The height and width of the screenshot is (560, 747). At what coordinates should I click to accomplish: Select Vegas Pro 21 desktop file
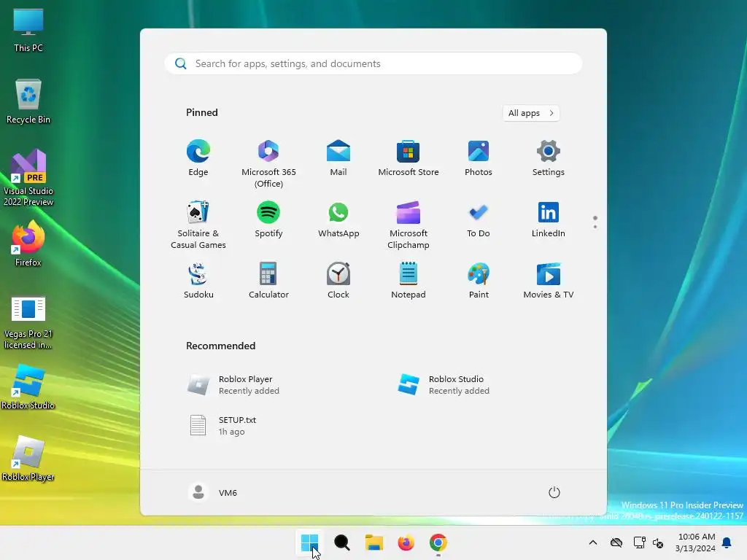pos(28,322)
